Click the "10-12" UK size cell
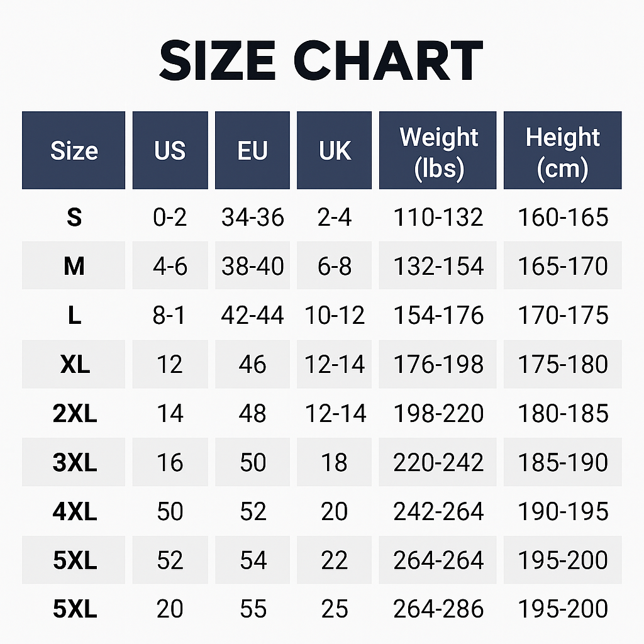 [x=335, y=316]
